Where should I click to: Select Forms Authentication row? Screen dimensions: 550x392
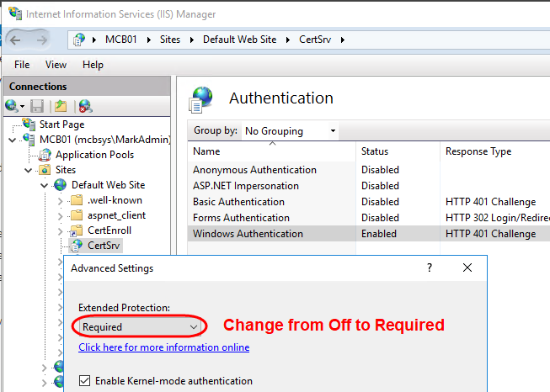pos(369,218)
